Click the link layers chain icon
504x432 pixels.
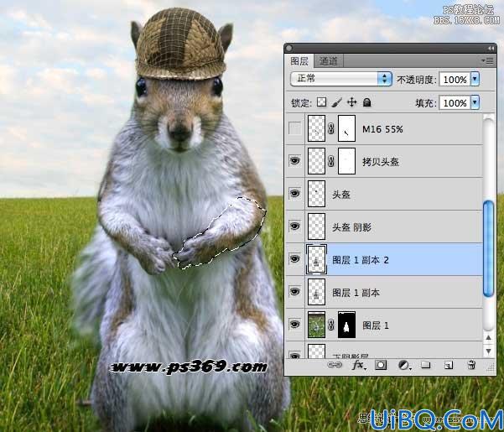[x=335, y=365]
